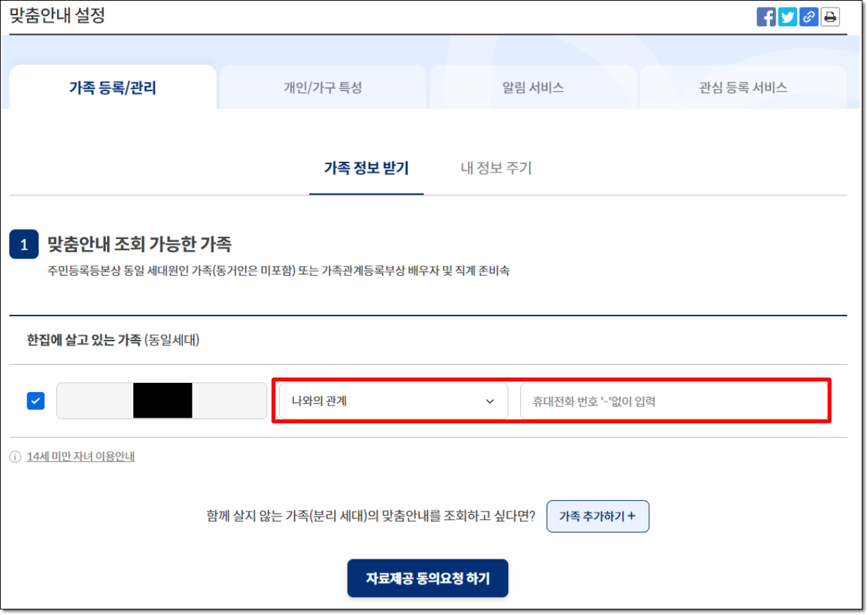Click the greyed-out family member name field
The height and width of the screenshot is (615, 868).
pyautogui.click(x=162, y=401)
